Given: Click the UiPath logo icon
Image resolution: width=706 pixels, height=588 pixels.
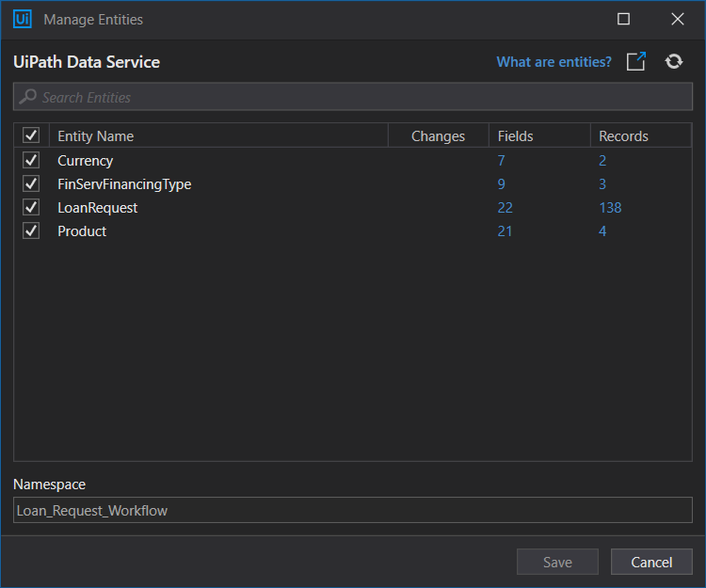Looking at the screenshot, I should [22, 20].
